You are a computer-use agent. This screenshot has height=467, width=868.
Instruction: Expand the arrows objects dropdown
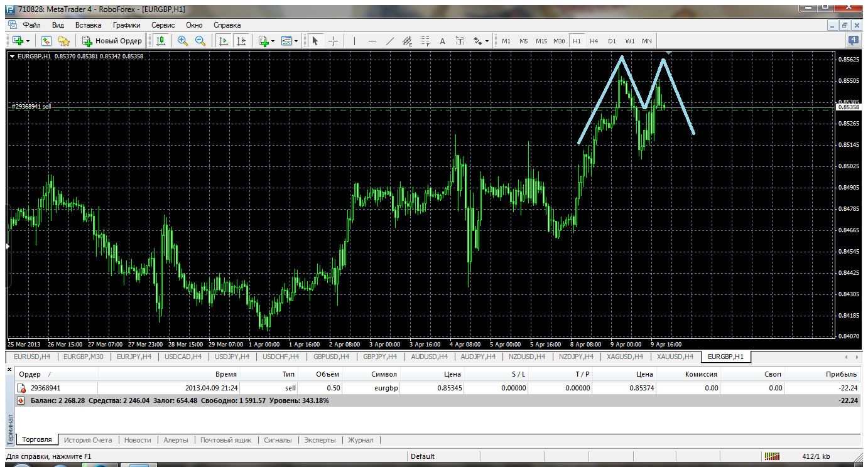coord(487,41)
